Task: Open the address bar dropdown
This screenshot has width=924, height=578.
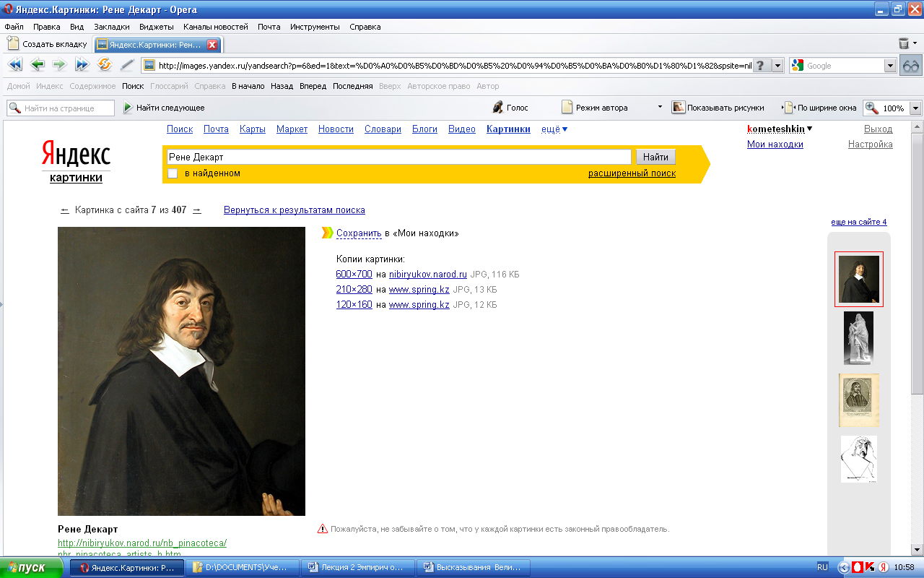Action: (778, 65)
